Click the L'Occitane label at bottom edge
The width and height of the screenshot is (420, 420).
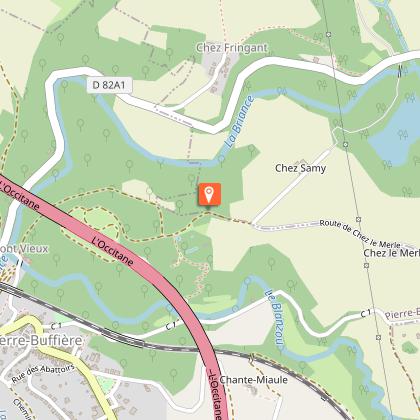coord(215,395)
